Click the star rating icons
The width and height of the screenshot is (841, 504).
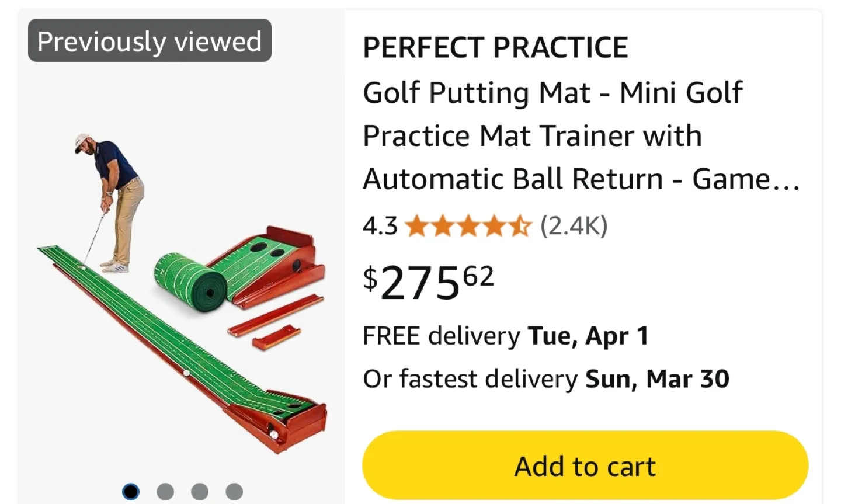coord(467,226)
